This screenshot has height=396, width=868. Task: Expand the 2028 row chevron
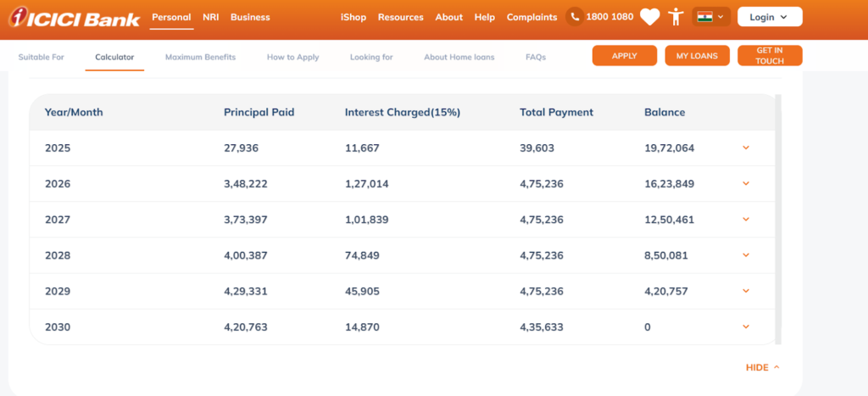pos(746,255)
